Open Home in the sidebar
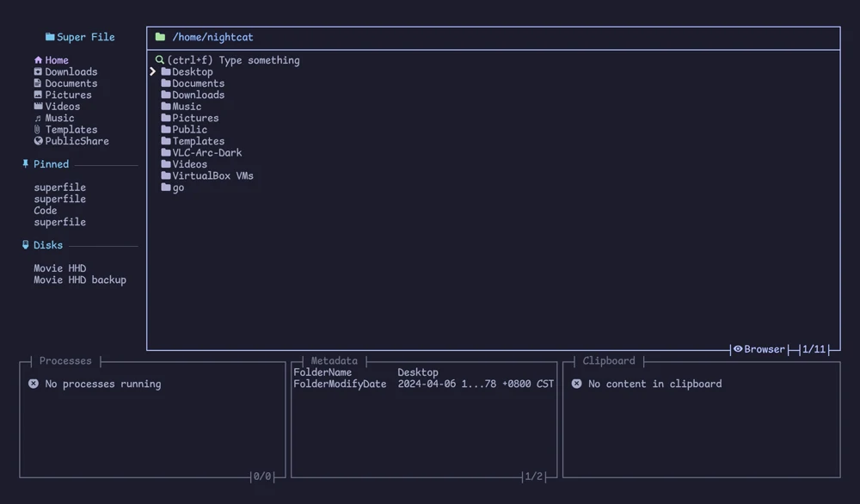The image size is (860, 504). coord(57,60)
